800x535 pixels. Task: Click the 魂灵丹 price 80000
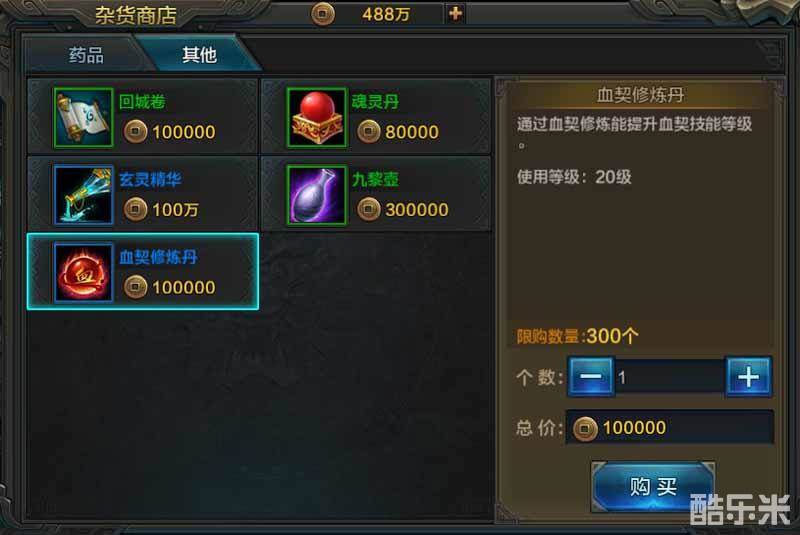pyautogui.click(x=412, y=132)
